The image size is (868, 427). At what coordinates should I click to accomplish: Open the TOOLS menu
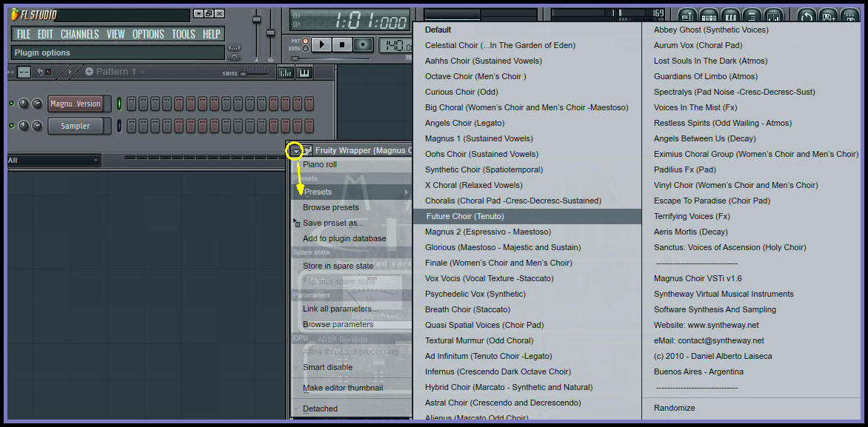pos(183,34)
